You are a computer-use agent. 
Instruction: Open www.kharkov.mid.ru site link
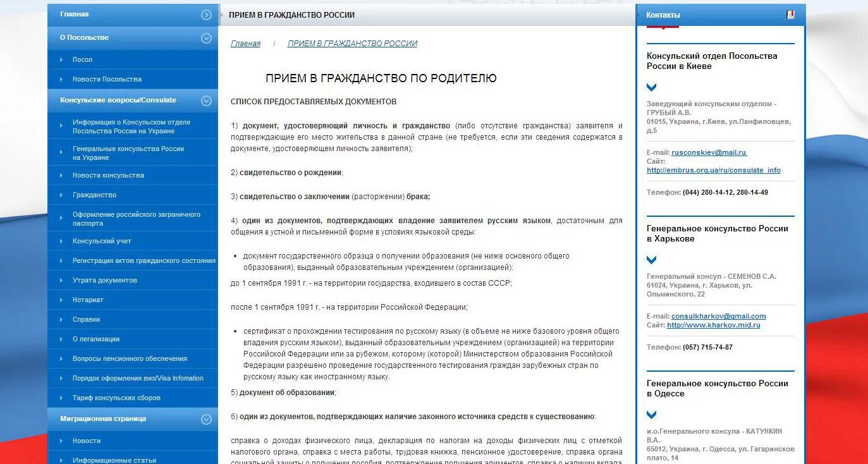point(714,325)
